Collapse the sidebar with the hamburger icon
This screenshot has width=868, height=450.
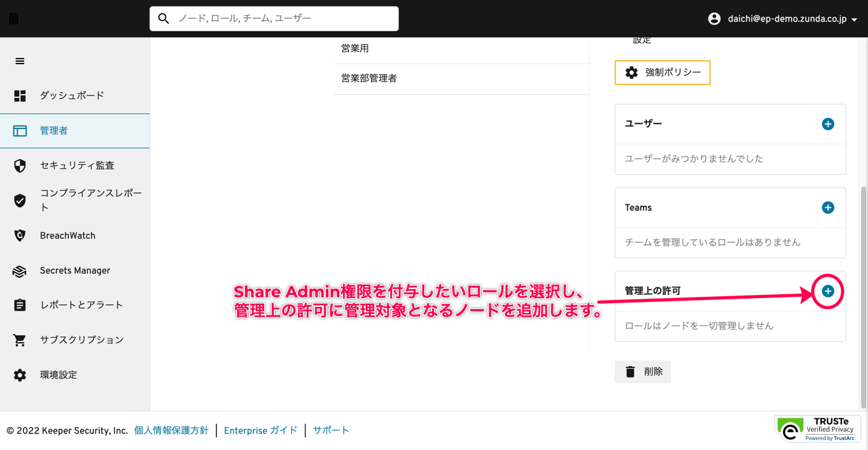click(x=20, y=61)
